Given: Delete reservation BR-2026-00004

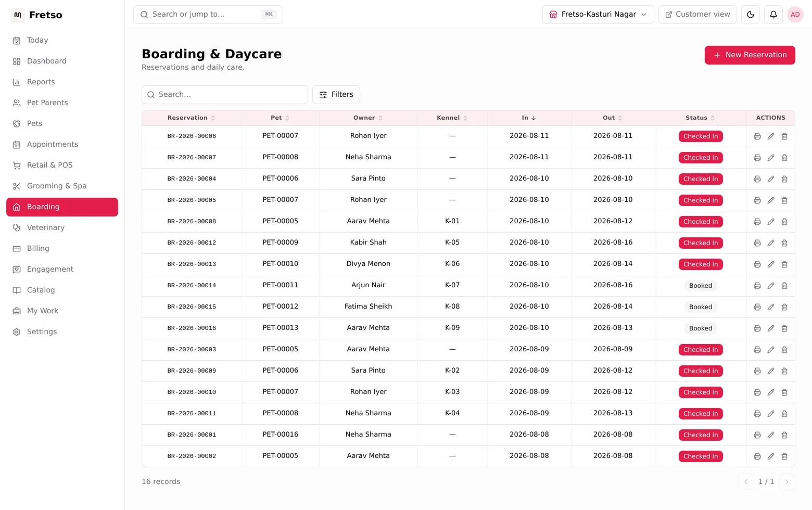Looking at the screenshot, I should click(x=784, y=179).
